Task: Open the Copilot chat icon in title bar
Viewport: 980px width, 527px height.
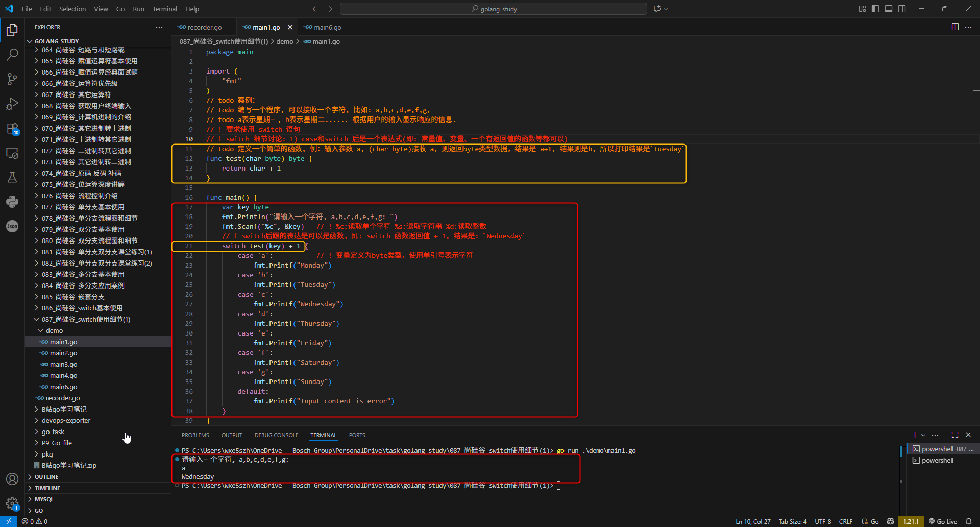Action: [x=657, y=9]
